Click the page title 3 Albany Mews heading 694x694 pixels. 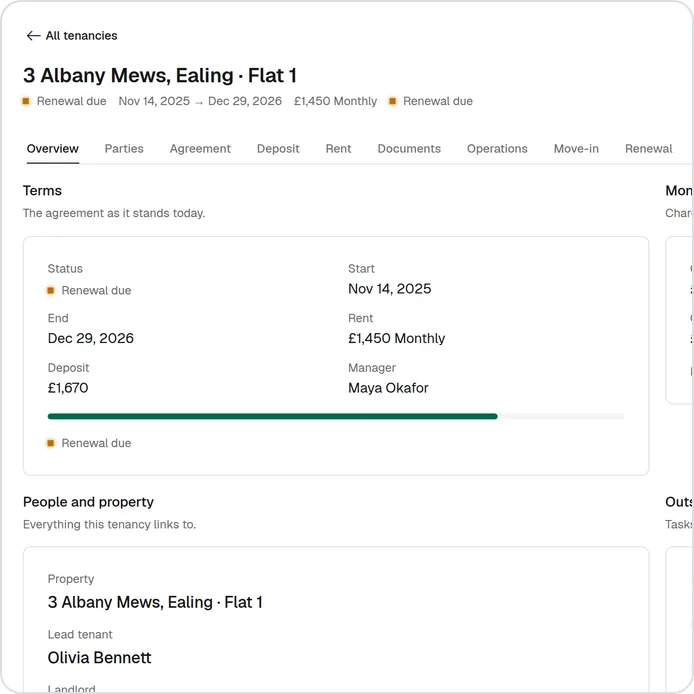click(160, 75)
